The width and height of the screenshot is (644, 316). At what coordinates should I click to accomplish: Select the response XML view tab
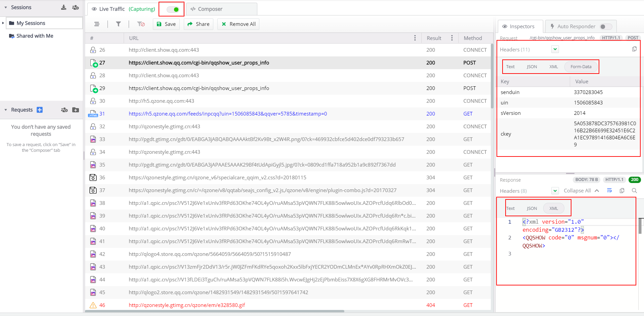coord(554,209)
